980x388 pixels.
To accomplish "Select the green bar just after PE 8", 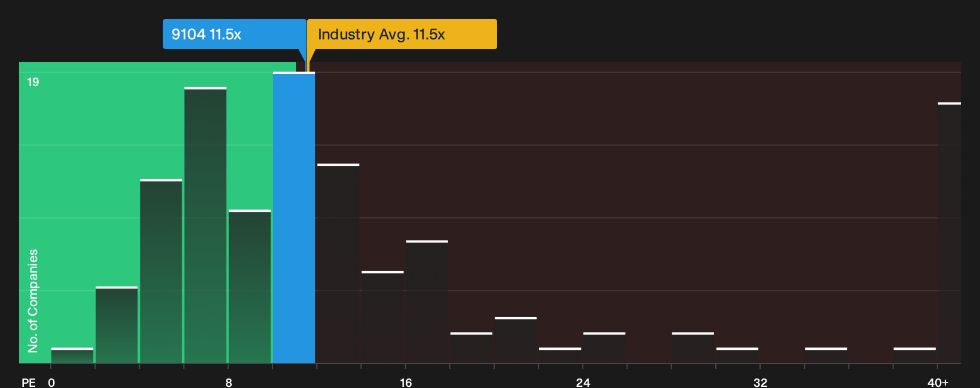I will tap(250, 287).
